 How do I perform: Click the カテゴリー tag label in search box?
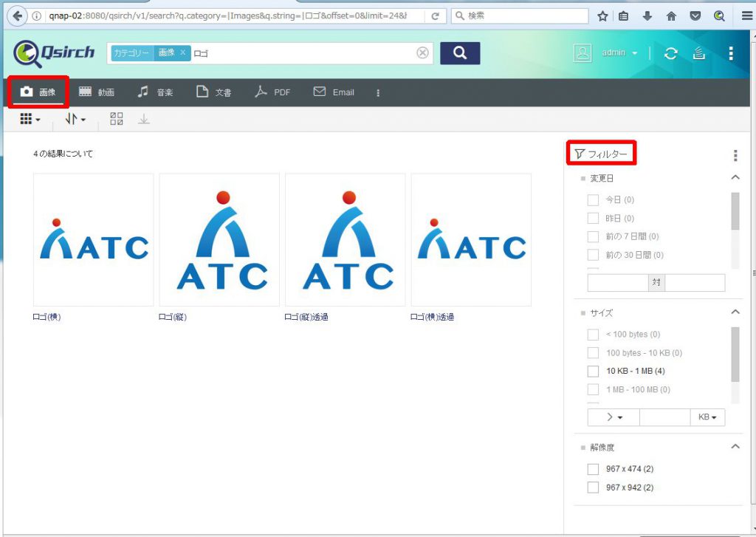(x=131, y=52)
